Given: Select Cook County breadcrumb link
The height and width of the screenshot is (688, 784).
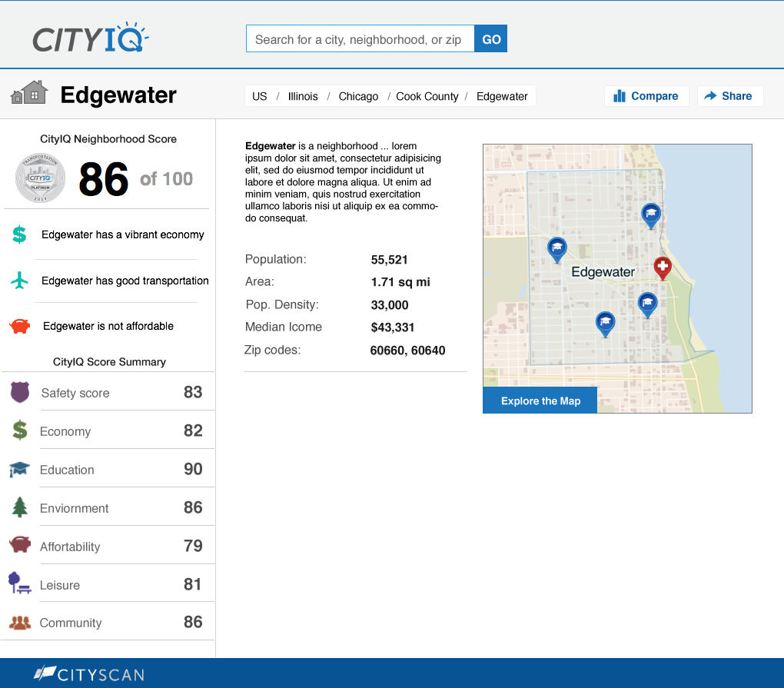Looking at the screenshot, I should (427, 96).
